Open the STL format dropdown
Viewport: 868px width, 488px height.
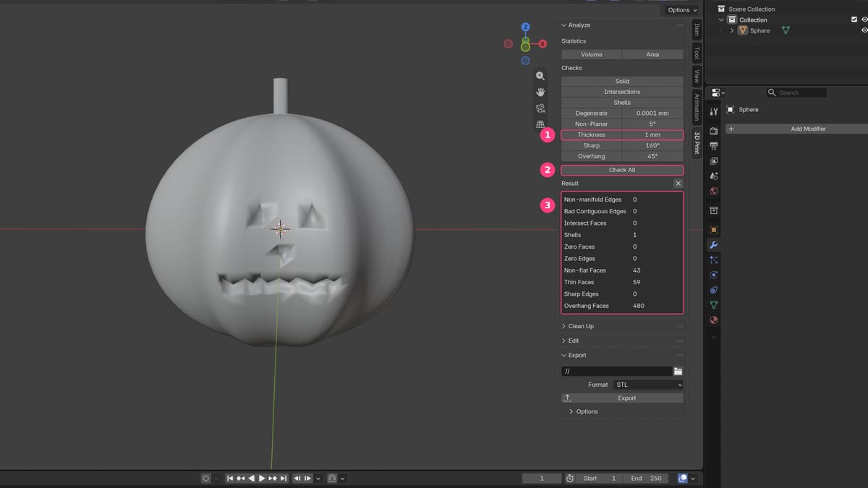click(x=647, y=385)
